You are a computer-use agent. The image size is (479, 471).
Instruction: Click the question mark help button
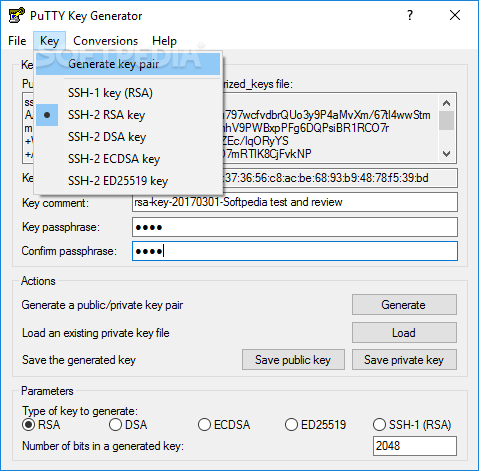point(410,15)
